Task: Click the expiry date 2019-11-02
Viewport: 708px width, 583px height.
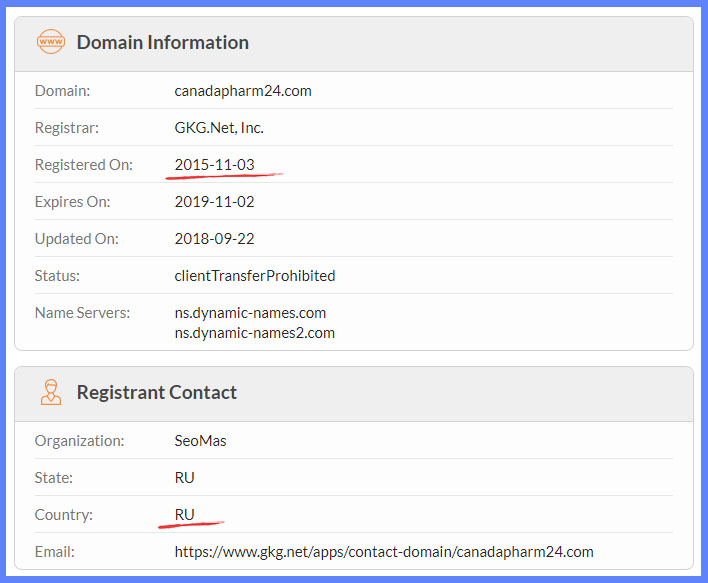Action: coord(214,201)
